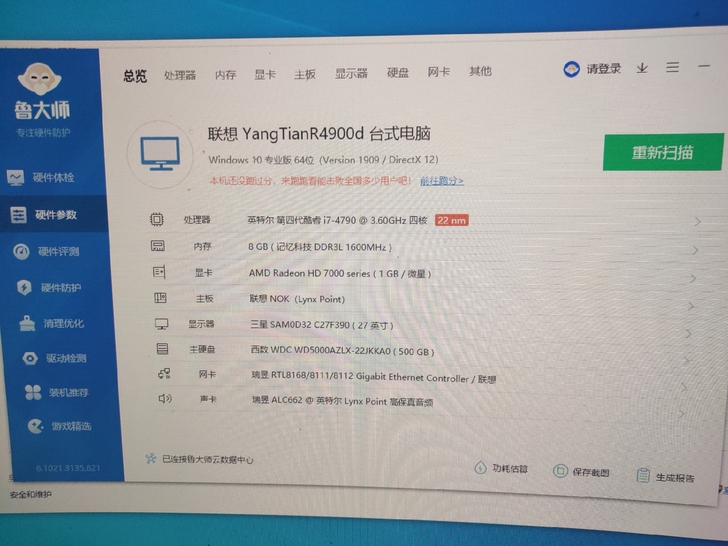728x546 pixels.
Task: Expand the 三星 monitor row chevron
Action: [x=688, y=333]
